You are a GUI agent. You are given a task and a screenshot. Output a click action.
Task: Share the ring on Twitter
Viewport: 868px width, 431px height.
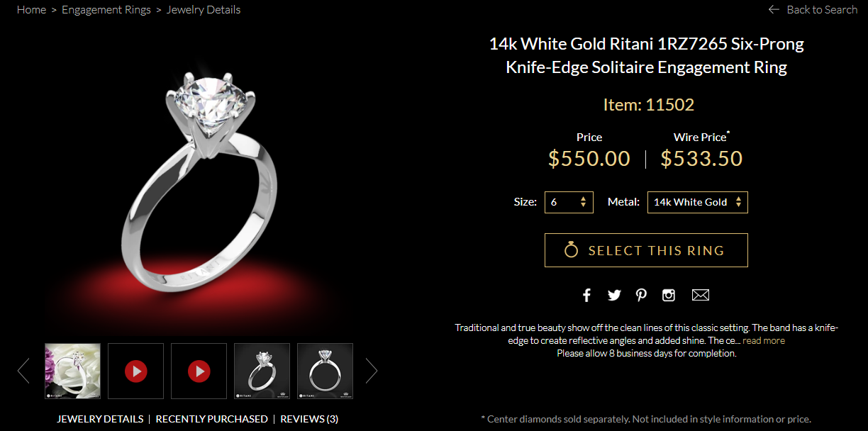click(x=614, y=295)
